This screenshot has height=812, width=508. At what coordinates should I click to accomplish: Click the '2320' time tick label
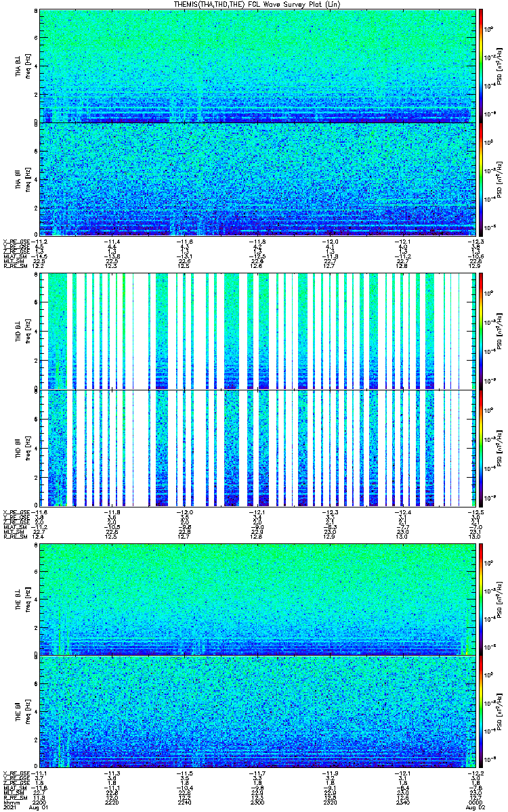pos(330,802)
